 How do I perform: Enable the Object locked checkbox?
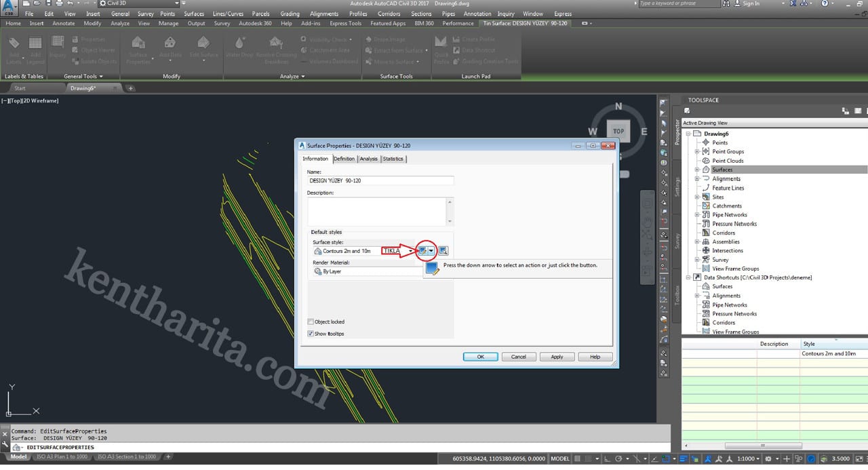(311, 321)
